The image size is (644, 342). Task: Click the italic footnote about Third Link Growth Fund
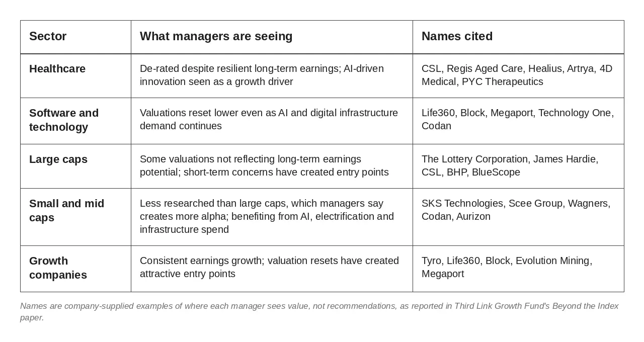(319, 312)
